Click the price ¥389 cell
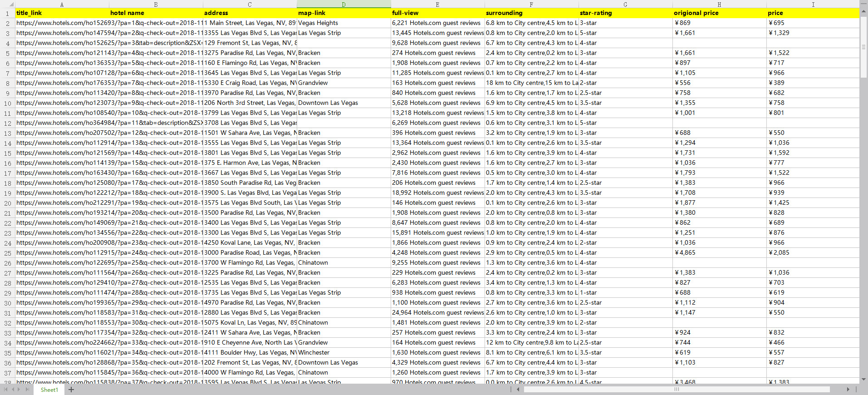Viewport: 868px width, 395px height. (x=813, y=83)
